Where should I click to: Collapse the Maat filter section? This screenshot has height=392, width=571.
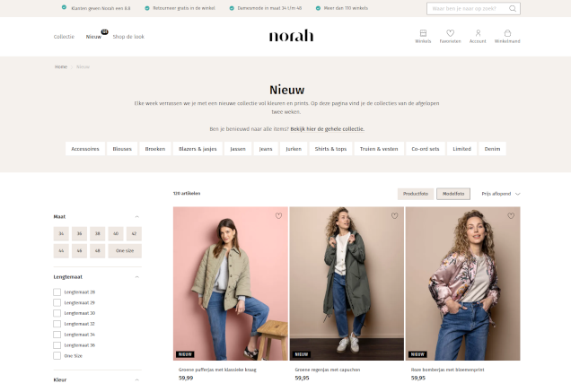(137, 216)
